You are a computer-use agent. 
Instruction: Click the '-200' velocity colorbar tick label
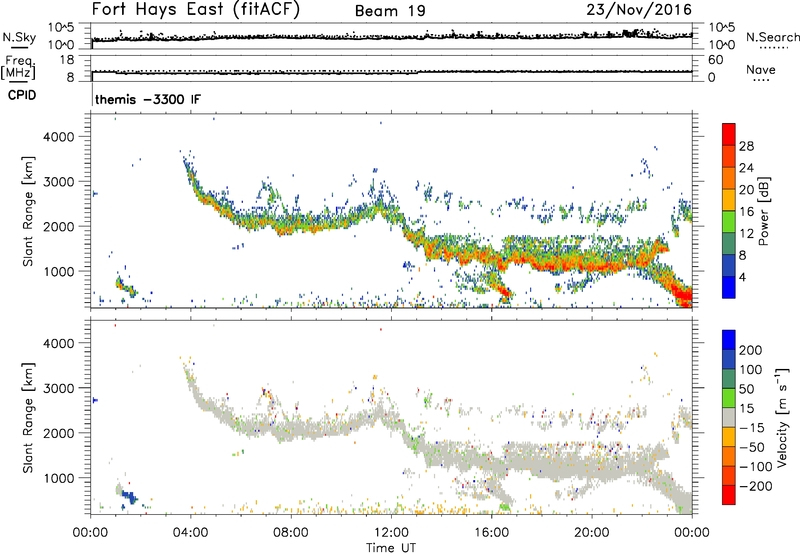[756, 486]
